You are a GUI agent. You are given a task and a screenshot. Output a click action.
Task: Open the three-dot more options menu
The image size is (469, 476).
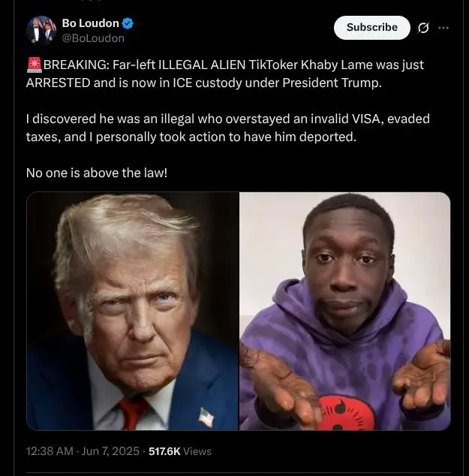(x=443, y=28)
